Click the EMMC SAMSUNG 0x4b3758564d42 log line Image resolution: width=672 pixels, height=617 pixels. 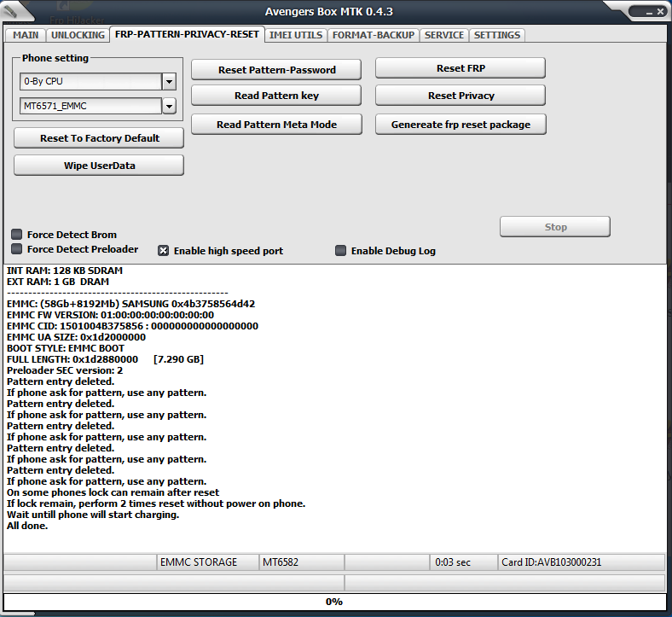(x=130, y=304)
